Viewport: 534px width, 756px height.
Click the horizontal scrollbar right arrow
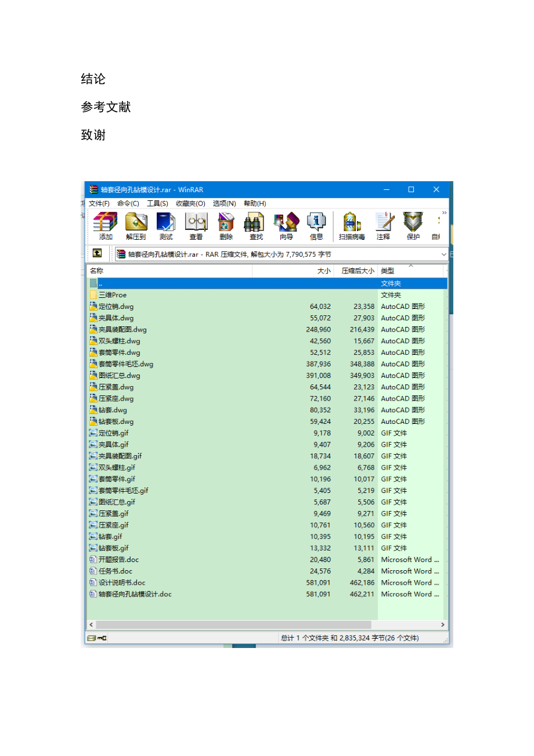coord(443,625)
